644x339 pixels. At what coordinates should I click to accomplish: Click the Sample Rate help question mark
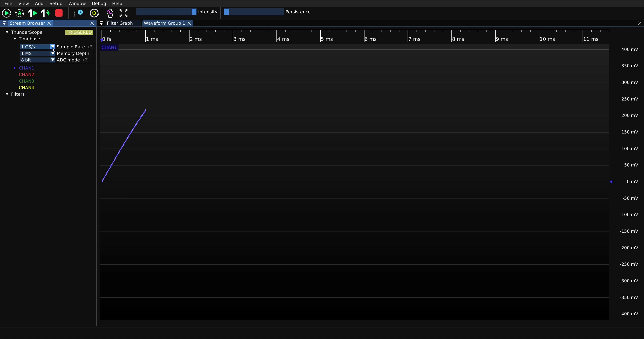coord(91,47)
